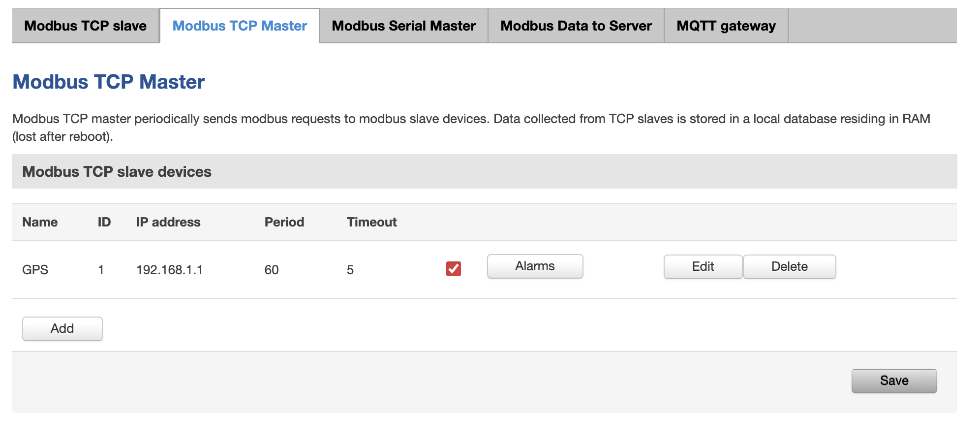Screen dimensions: 980x448
Task: Open the Modbus Serial Master tab
Action: (403, 26)
